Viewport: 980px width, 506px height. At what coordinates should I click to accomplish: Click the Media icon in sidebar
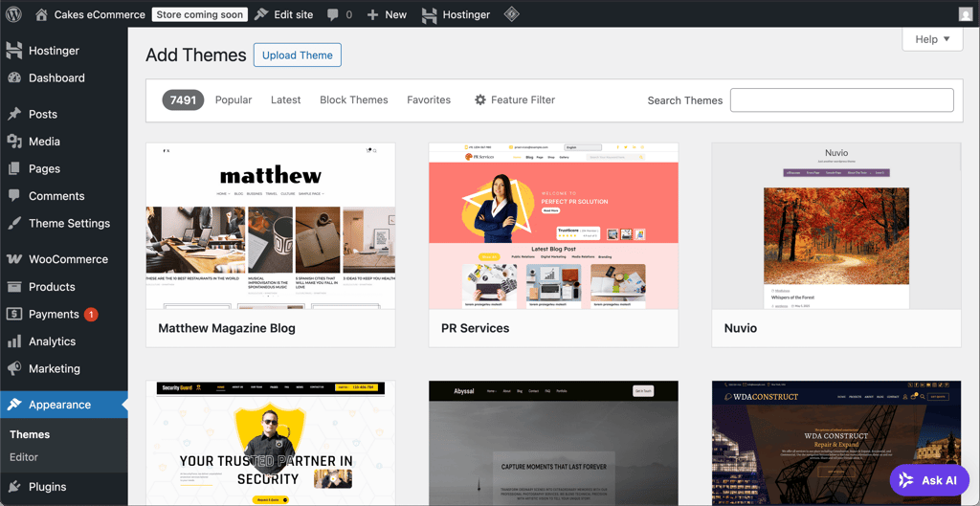pyautogui.click(x=13, y=142)
